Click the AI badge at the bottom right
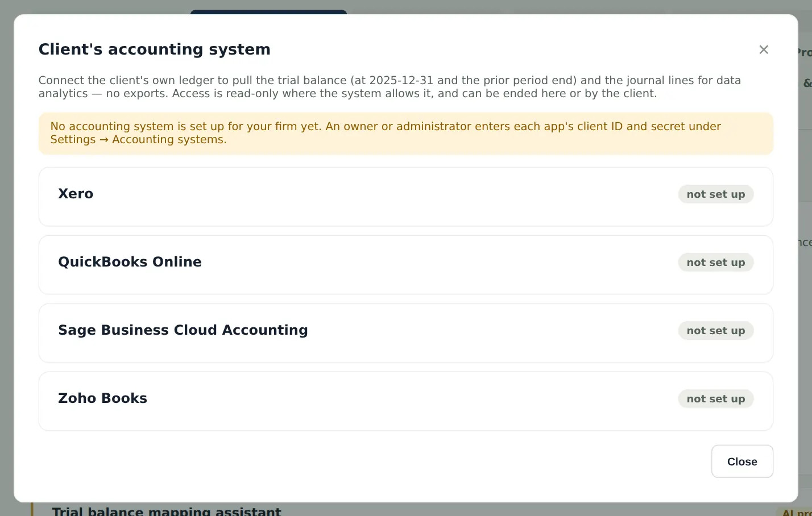 click(x=797, y=512)
